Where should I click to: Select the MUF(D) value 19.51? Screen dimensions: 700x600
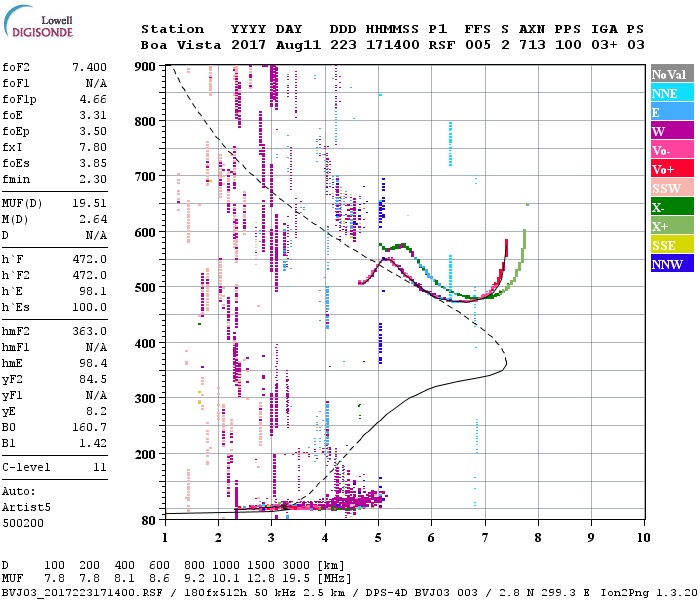coord(88,202)
